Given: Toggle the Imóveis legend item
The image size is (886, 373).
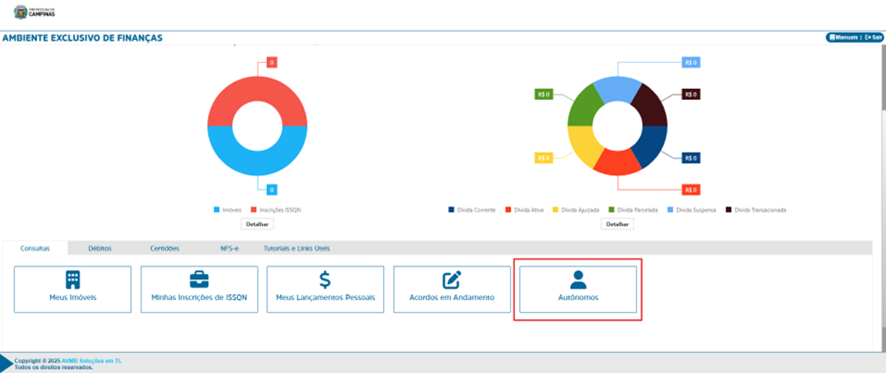Looking at the screenshot, I should (x=228, y=210).
